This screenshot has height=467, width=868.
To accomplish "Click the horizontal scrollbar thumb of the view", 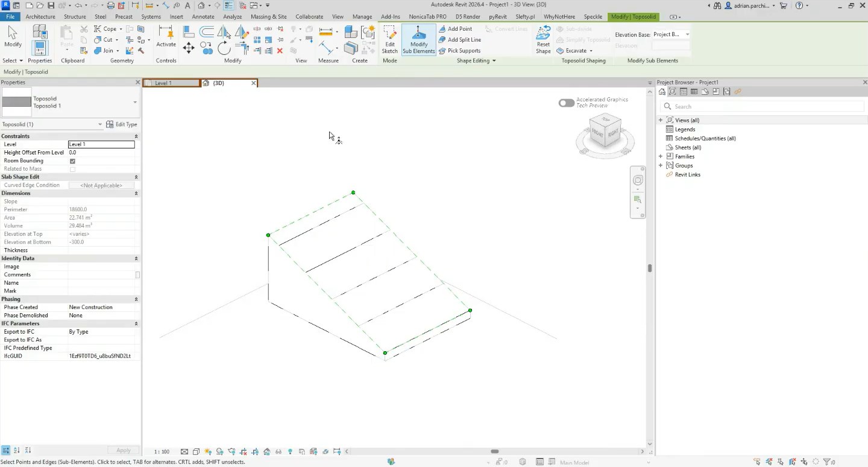I will pyautogui.click(x=494, y=451).
